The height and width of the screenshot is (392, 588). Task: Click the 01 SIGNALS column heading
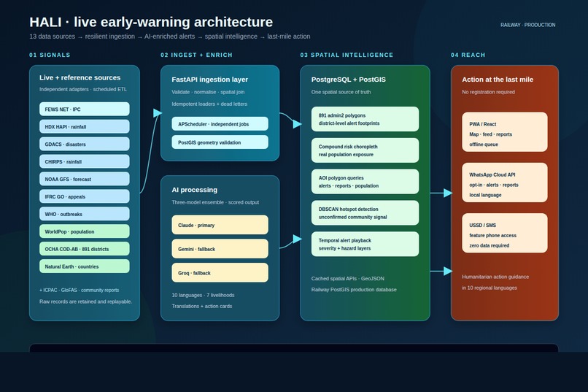click(x=50, y=55)
